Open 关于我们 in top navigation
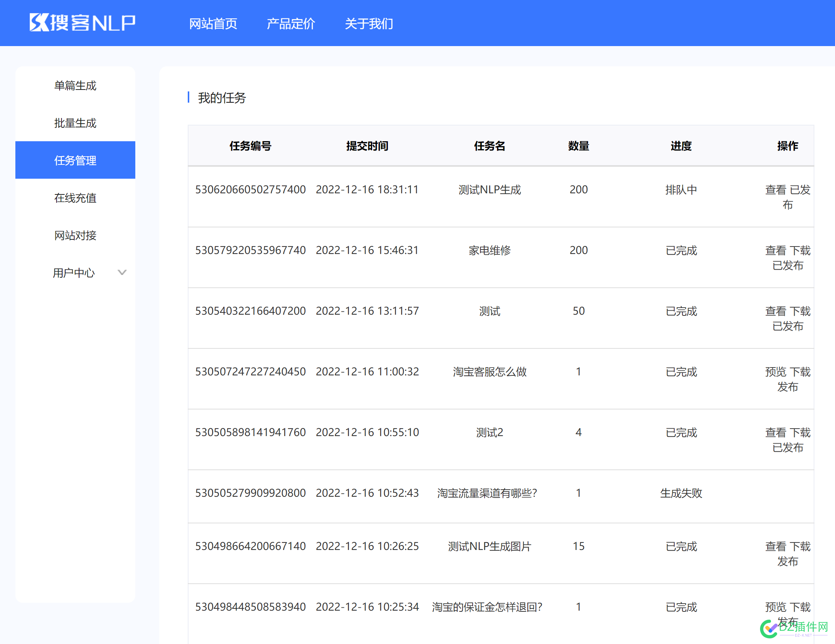 tap(368, 24)
